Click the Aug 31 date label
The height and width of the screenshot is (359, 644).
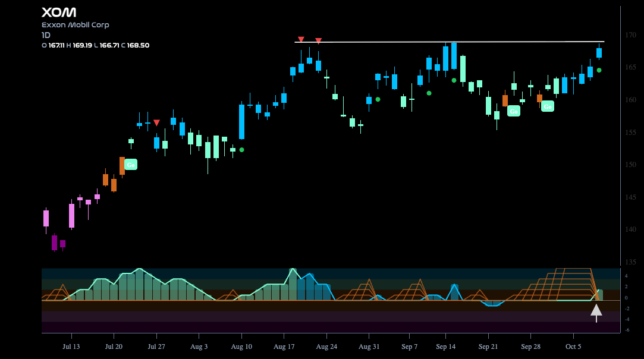tap(369, 347)
